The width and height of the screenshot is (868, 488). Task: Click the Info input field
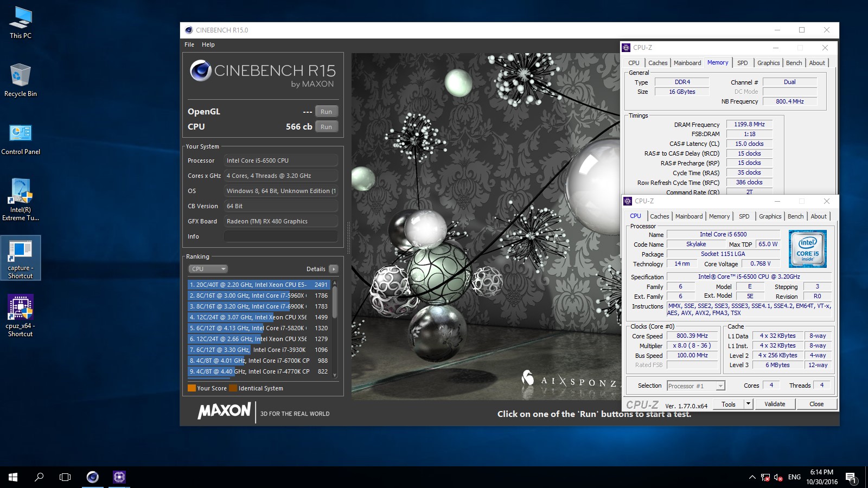coord(281,236)
